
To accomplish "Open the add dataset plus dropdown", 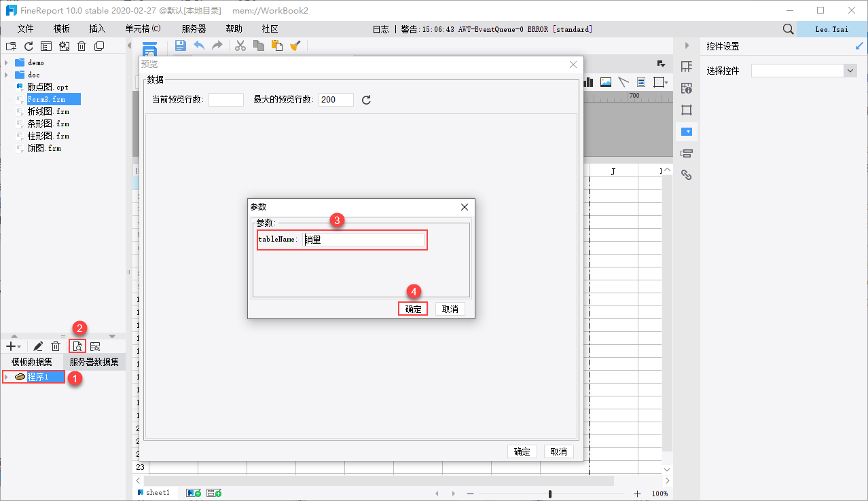I will click(13, 346).
